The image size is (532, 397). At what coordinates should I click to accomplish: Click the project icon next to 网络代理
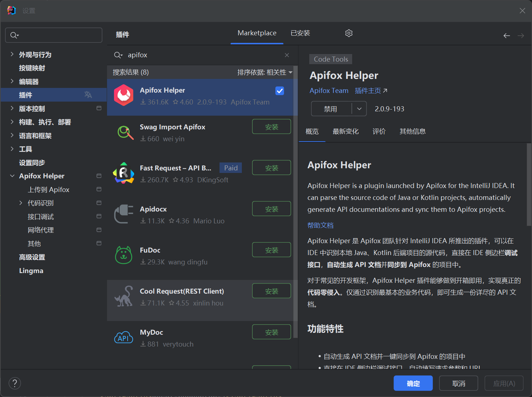[x=99, y=230]
